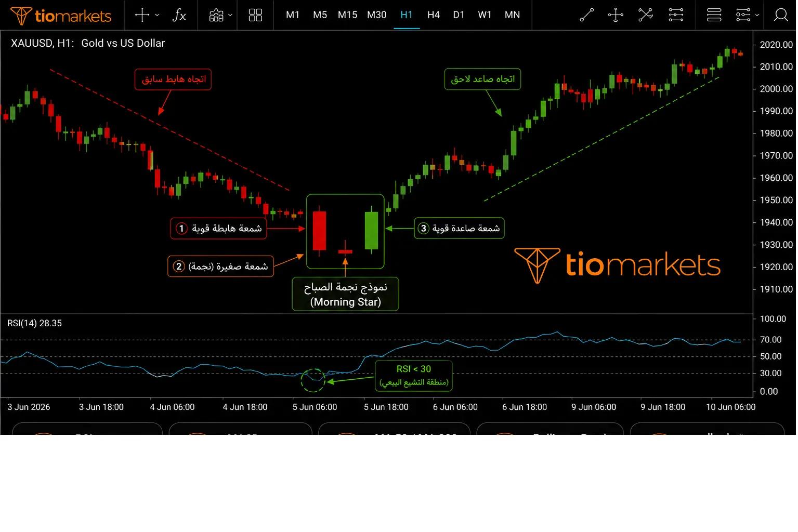Switch to the W1 weekly timeframe
This screenshot has height=532, width=798.
point(485,15)
